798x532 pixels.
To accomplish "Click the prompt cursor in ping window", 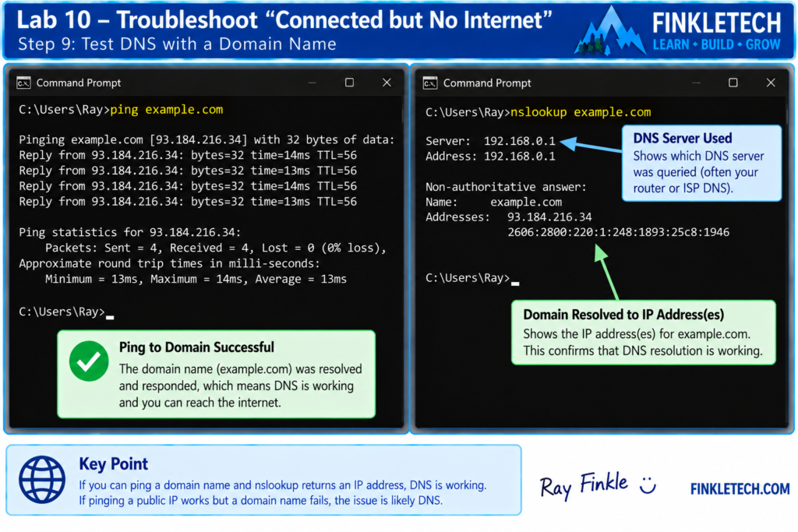I will point(110,316).
